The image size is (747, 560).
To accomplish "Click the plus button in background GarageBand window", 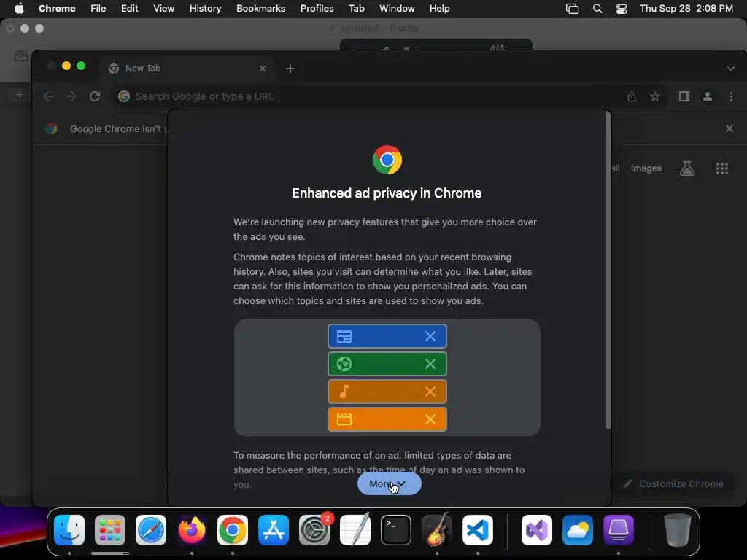I will pyautogui.click(x=20, y=95).
